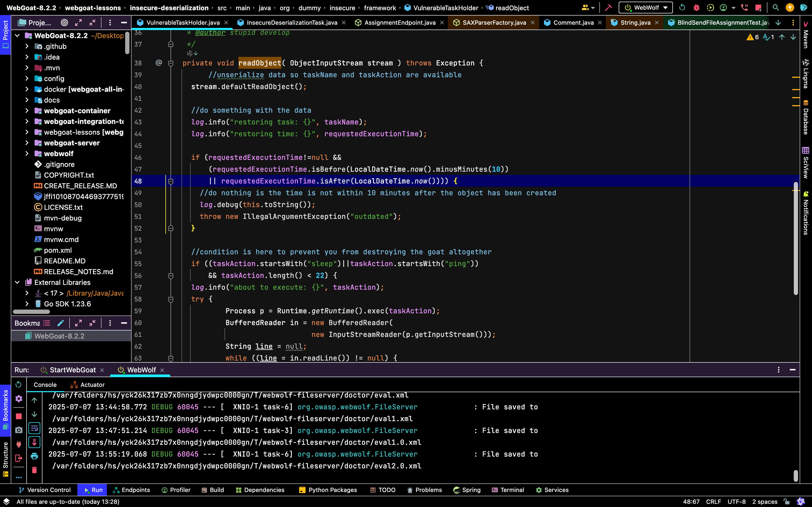Toggle scroll to end in the console
The image size is (812, 507).
34,442
